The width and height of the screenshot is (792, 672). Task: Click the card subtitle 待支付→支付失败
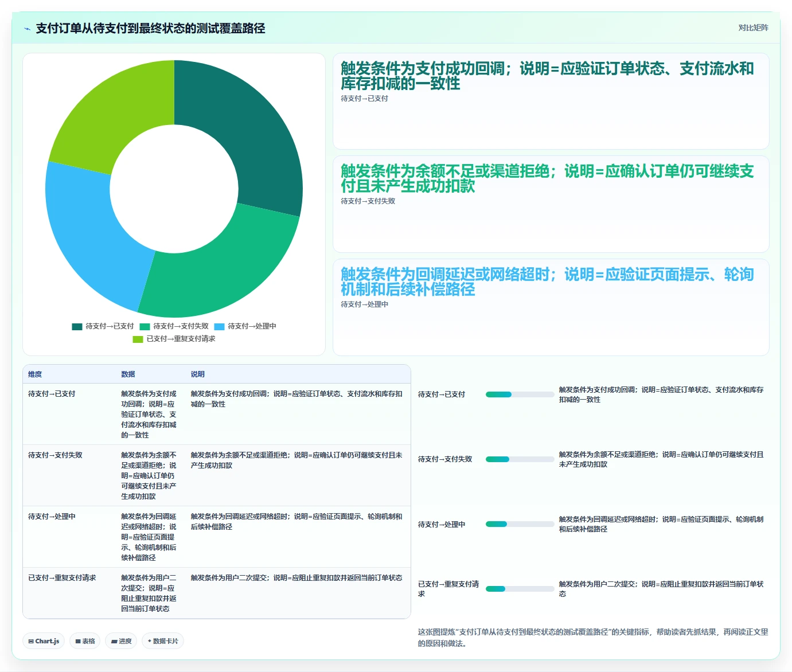(x=368, y=201)
